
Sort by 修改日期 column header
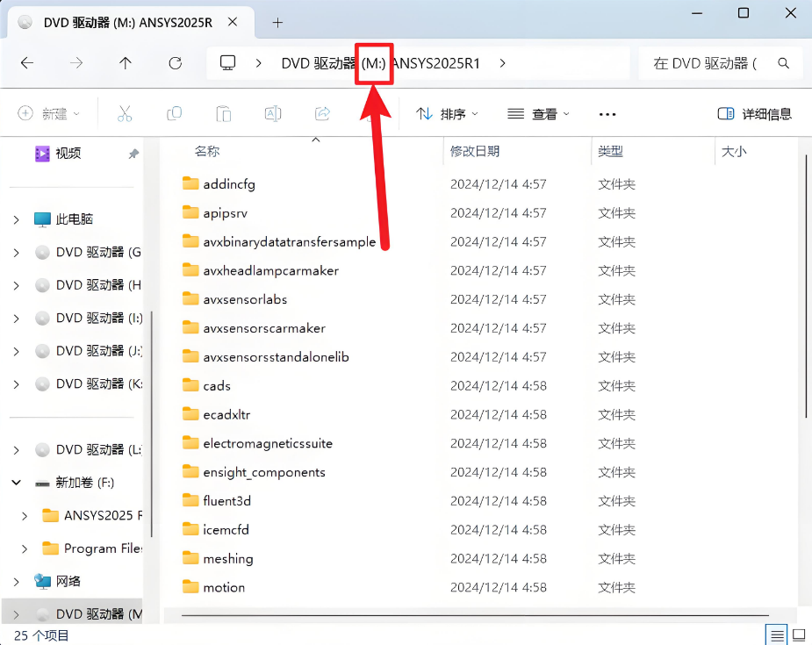[474, 151]
